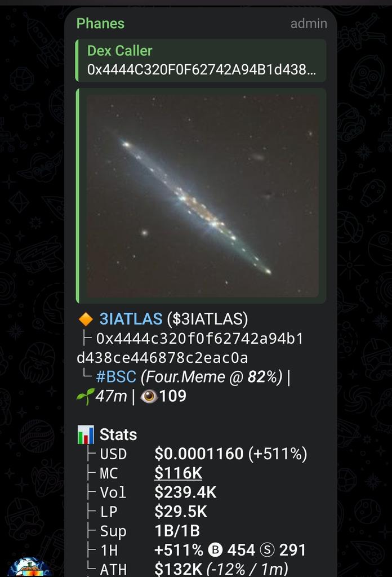Open the underlined $116K market cap link
The image size is (392, 577).
pos(179,473)
